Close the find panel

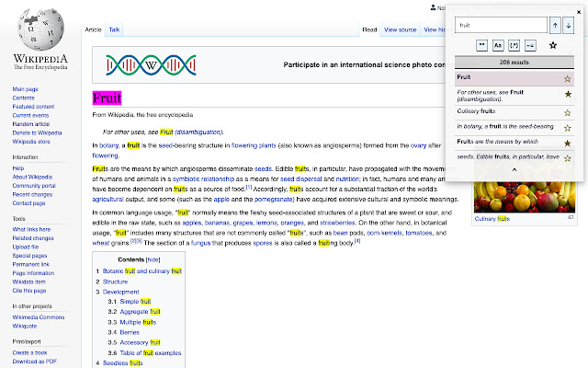click(x=578, y=10)
